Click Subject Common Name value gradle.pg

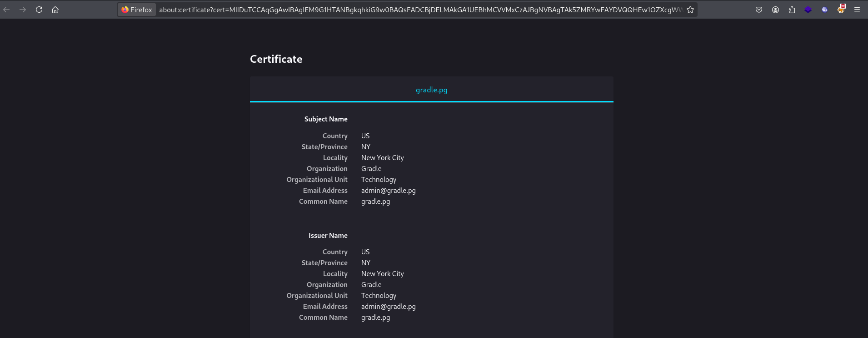point(375,202)
